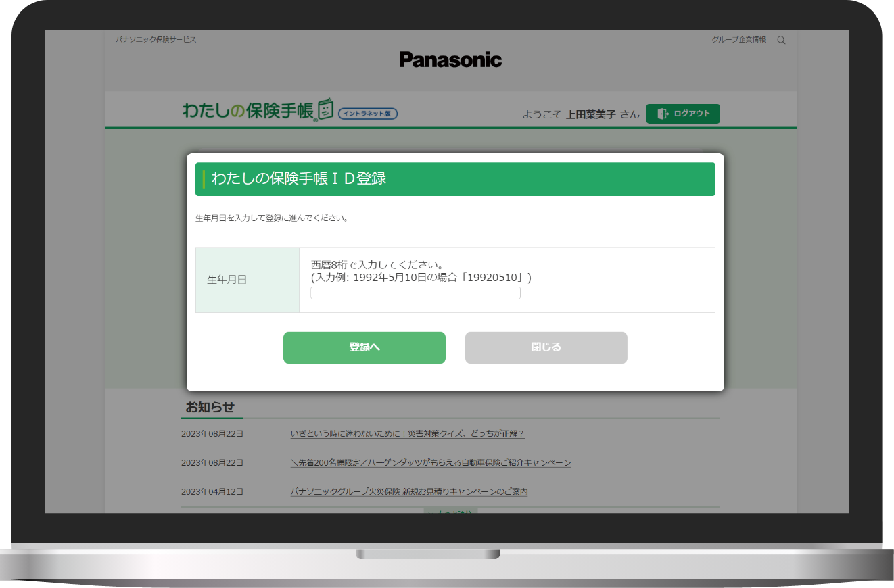Viewport: 894px width, 588px height.
Task: Click the 入力例 19920510 hint text
Action: tap(421, 278)
